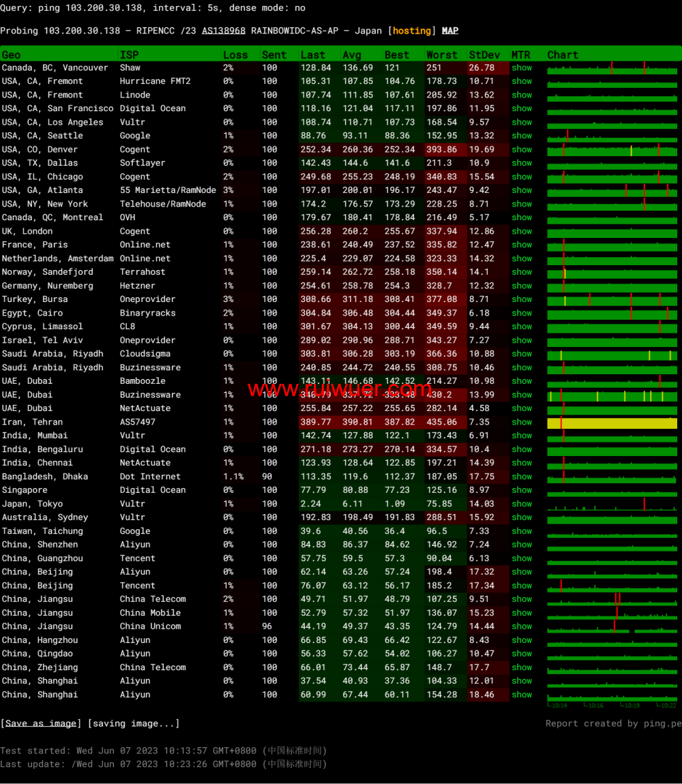The image size is (682, 784).
Task: Click the yellow Iran Tehran chart bar
Action: pos(612,423)
